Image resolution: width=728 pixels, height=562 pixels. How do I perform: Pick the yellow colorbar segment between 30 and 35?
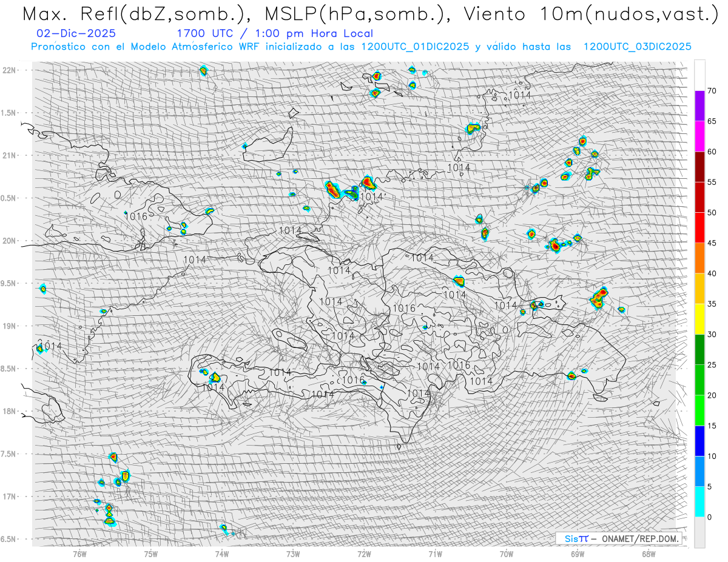[x=699, y=319]
